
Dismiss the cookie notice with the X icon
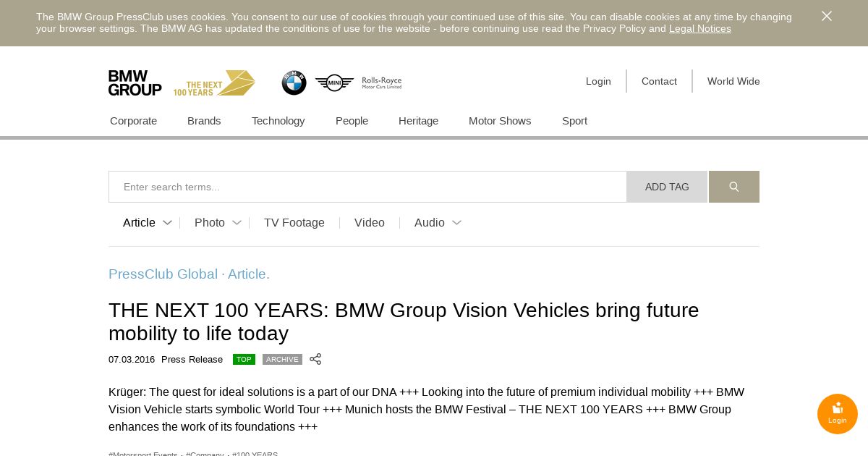click(827, 16)
